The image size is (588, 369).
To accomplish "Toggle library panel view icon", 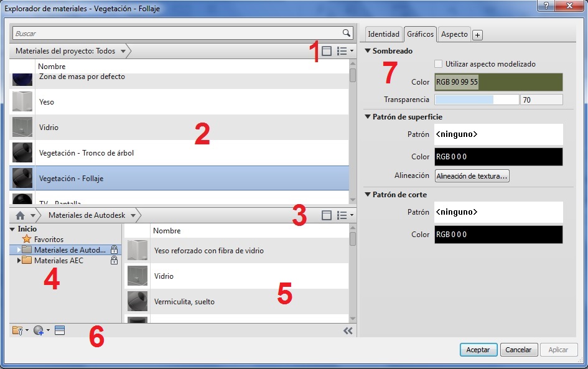I will [x=327, y=215].
